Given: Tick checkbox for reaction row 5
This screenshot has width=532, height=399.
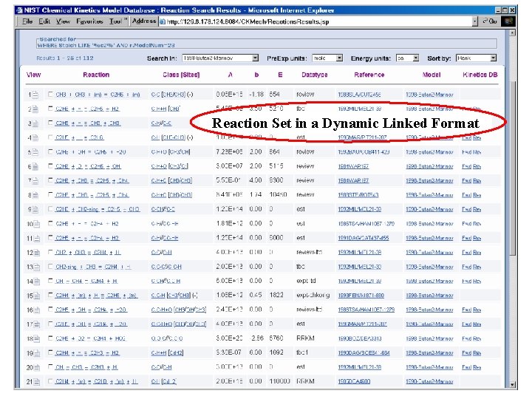Looking at the screenshot, I should 50,151.
